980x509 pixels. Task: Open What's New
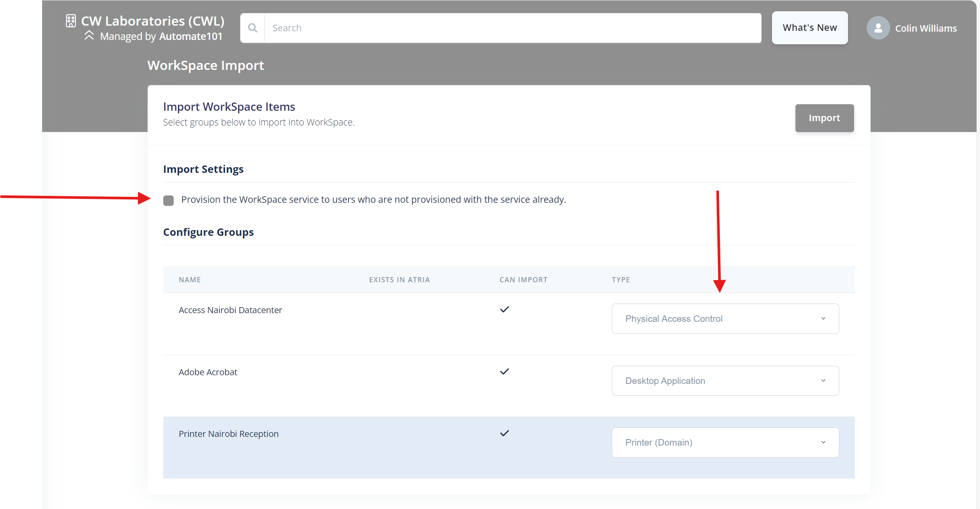coord(809,27)
